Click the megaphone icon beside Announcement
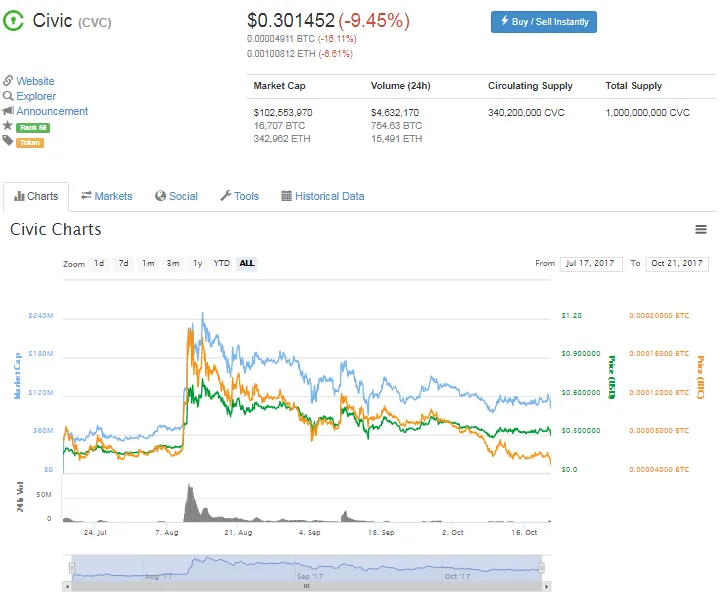Viewport: 725px width, 597px height. point(8,111)
